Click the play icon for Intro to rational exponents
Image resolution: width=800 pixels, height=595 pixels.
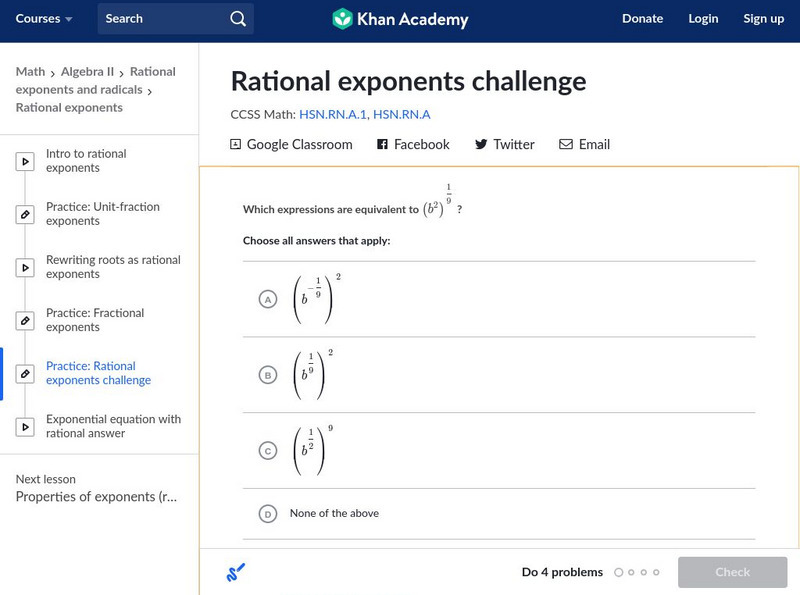coord(25,161)
